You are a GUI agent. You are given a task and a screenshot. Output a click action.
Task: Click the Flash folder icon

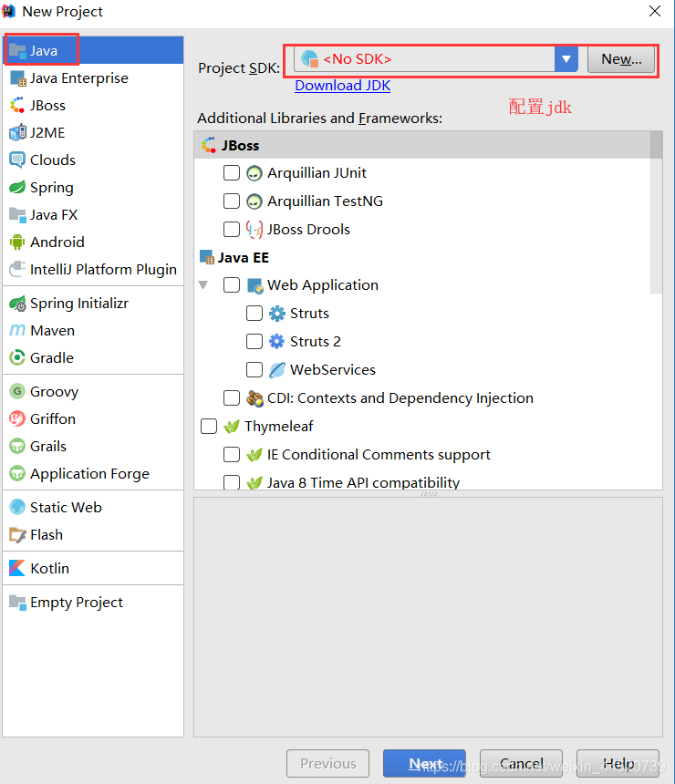(17, 534)
